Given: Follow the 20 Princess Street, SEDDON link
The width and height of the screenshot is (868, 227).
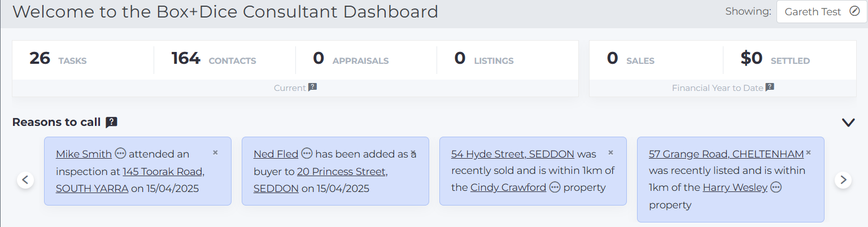Looking at the screenshot, I should coord(320,180).
